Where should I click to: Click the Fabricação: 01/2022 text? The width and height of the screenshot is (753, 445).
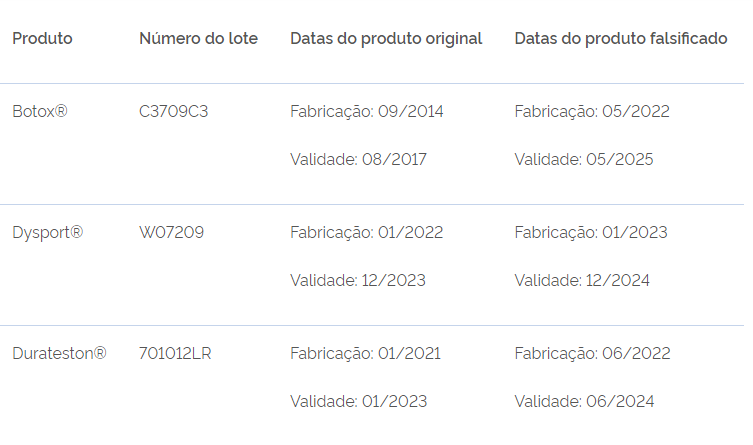pos(366,232)
